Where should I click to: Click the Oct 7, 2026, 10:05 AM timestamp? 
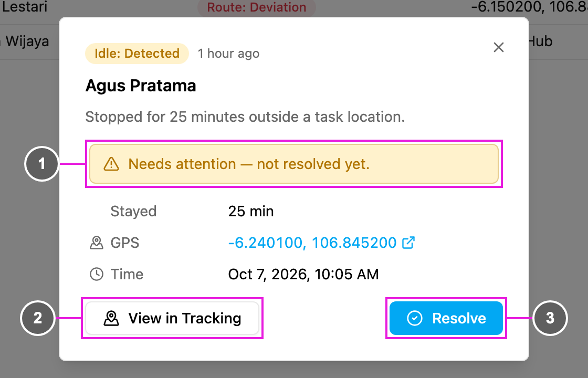(x=303, y=274)
